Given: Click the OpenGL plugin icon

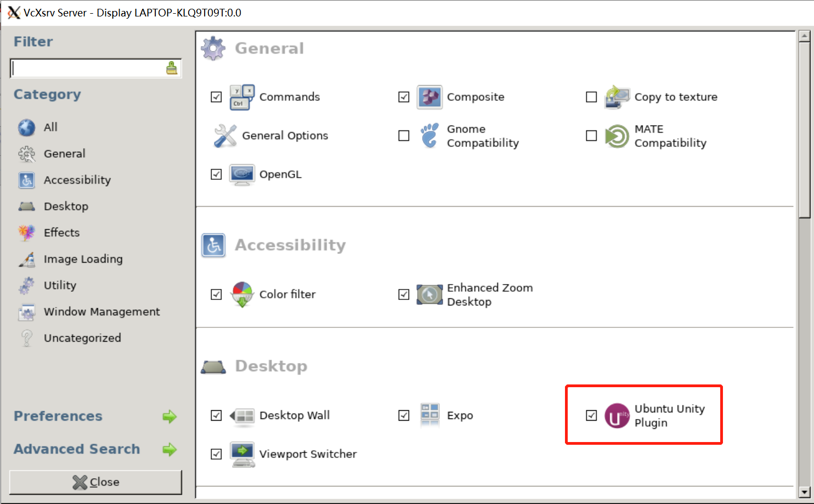Looking at the screenshot, I should 241,174.
